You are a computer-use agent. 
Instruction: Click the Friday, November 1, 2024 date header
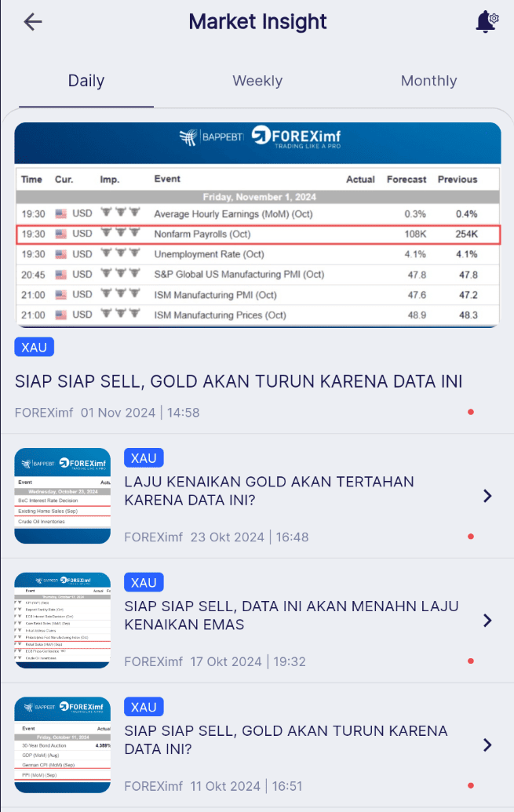(259, 197)
